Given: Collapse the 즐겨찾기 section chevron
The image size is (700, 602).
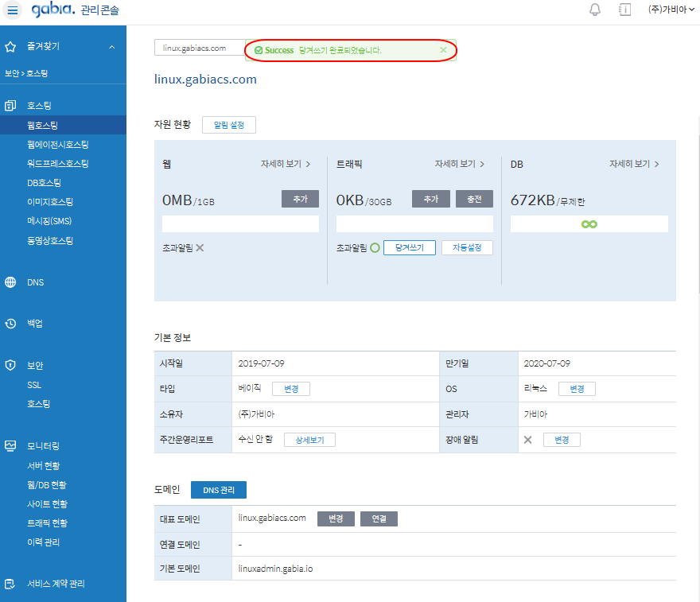Looking at the screenshot, I should [x=112, y=47].
